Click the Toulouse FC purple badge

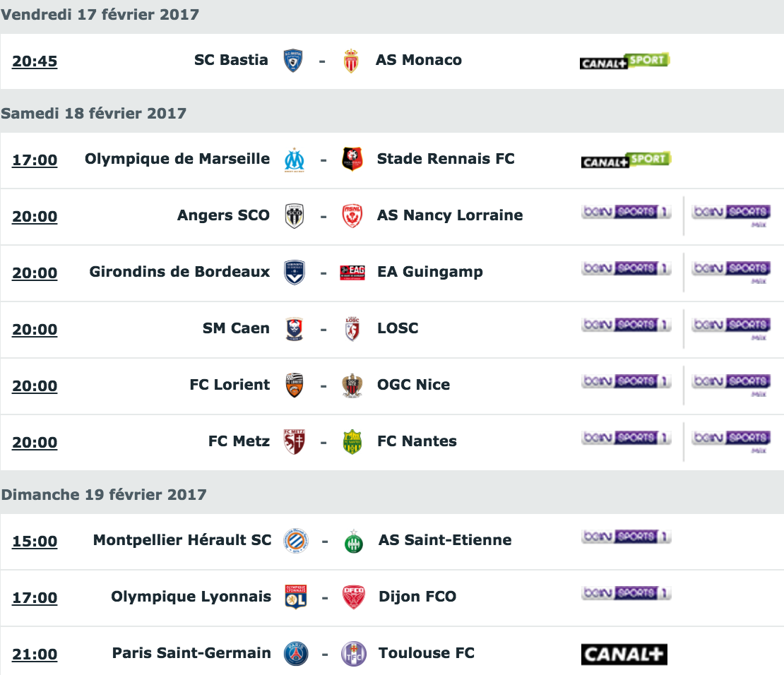(x=353, y=654)
